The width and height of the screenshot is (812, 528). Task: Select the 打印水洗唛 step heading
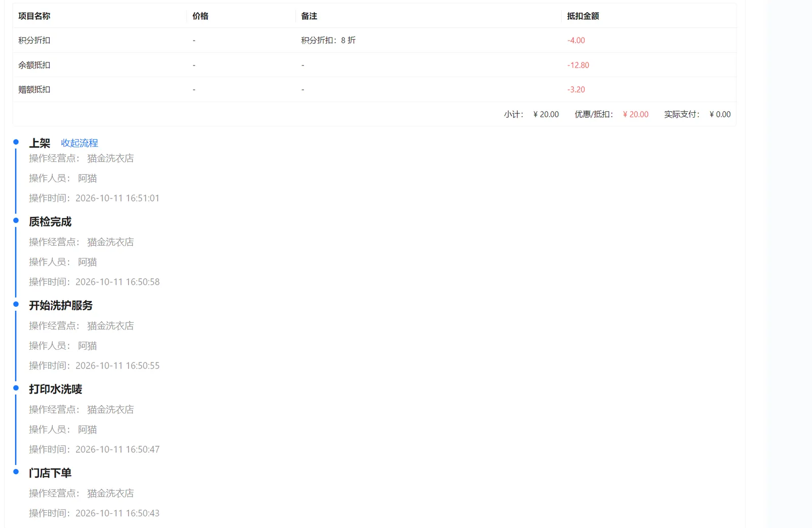55,389
